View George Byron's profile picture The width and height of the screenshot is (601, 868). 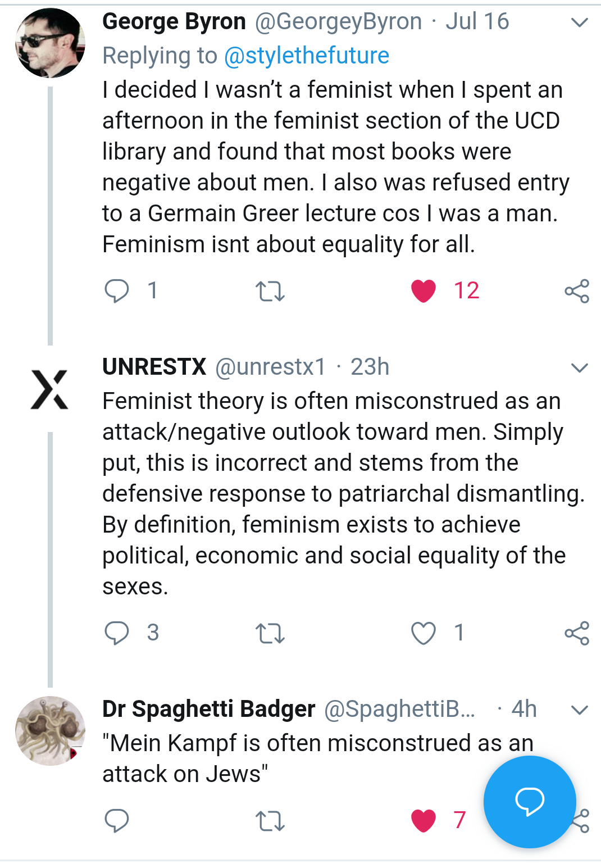(50, 43)
